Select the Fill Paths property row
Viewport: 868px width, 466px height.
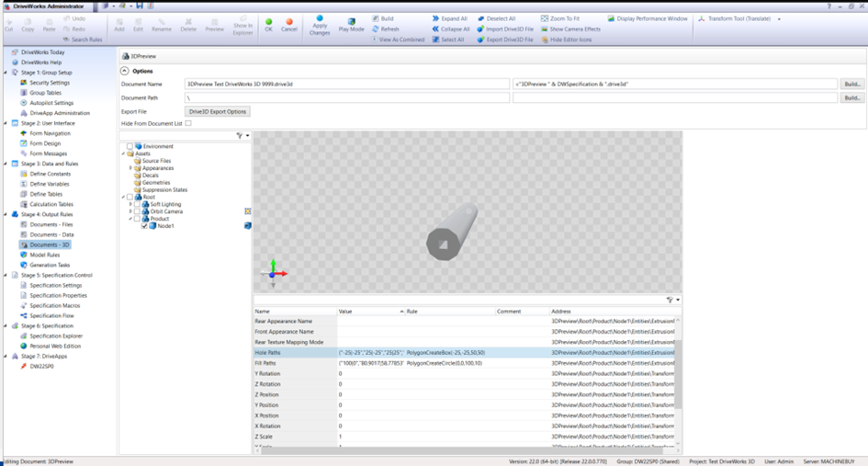[x=464, y=363]
